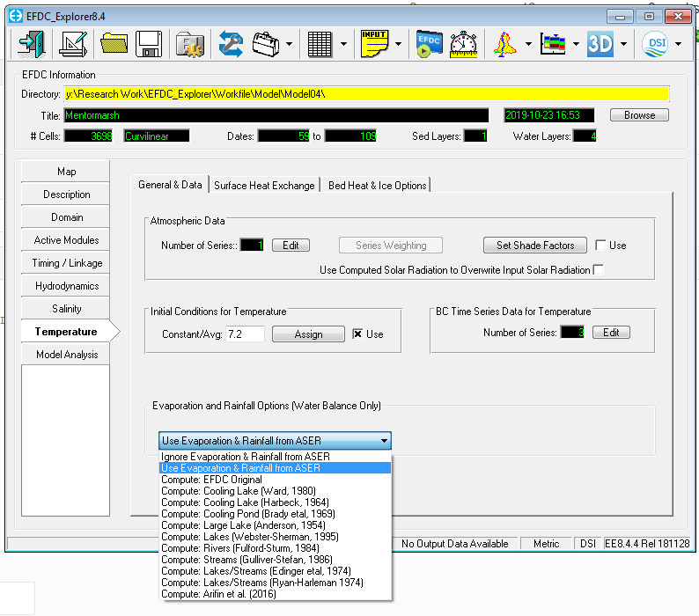Toggle the Use checkbox beside Set Shade Factors
Viewport: 699px width, 616px height.
point(600,246)
